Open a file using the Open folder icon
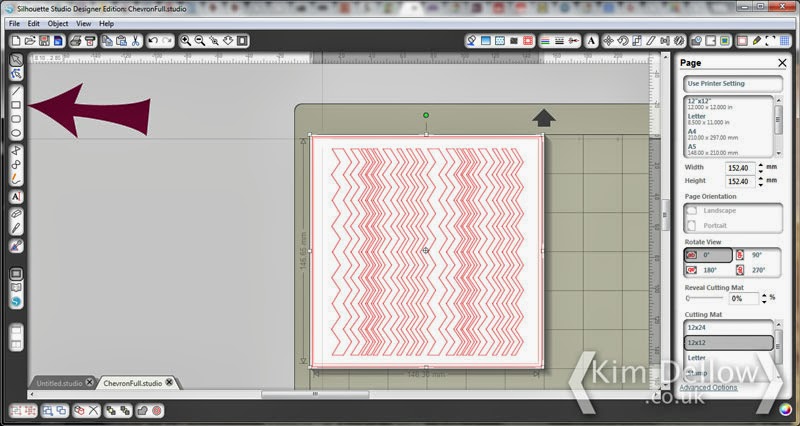800x426 pixels. [x=30, y=41]
